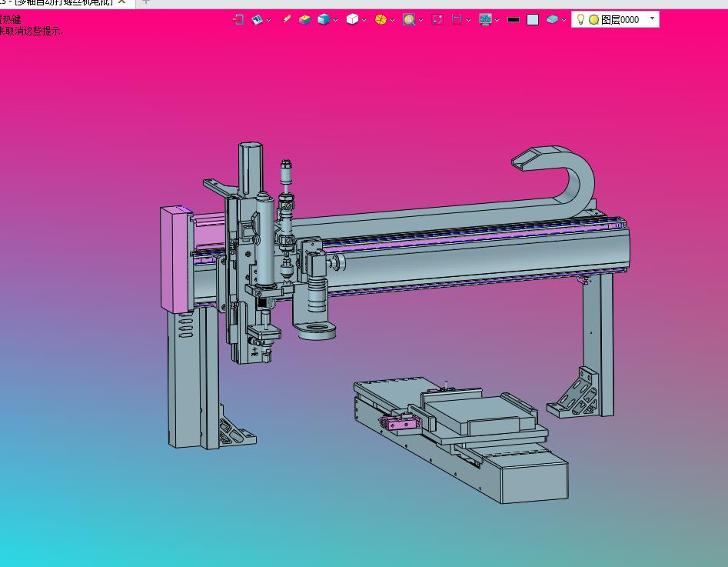Click the white cube view orientation icon
Viewport: 728px width, 567px height.
352,19
